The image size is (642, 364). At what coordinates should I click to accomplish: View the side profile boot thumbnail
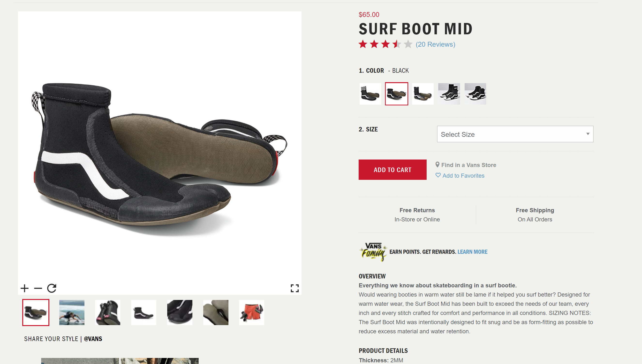coord(144,313)
